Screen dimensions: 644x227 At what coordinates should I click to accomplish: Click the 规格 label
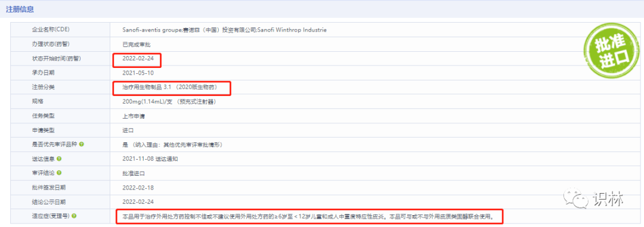[x=38, y=101]
